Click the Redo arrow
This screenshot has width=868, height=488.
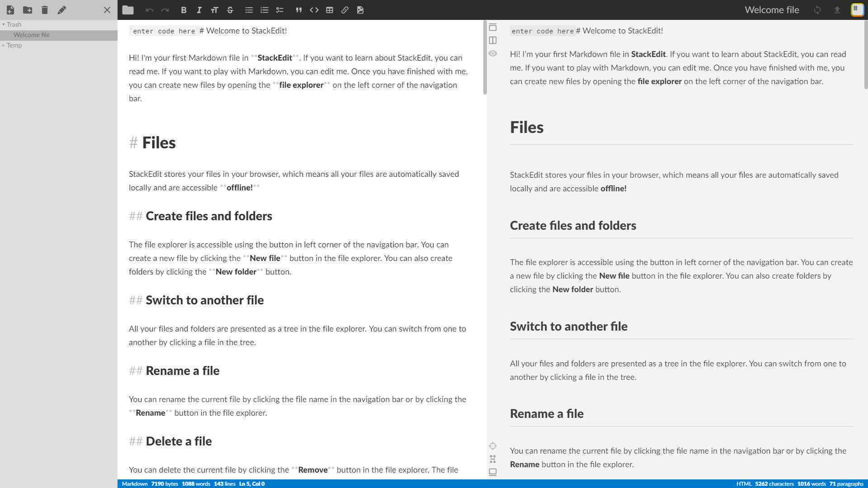coord(165,10)
